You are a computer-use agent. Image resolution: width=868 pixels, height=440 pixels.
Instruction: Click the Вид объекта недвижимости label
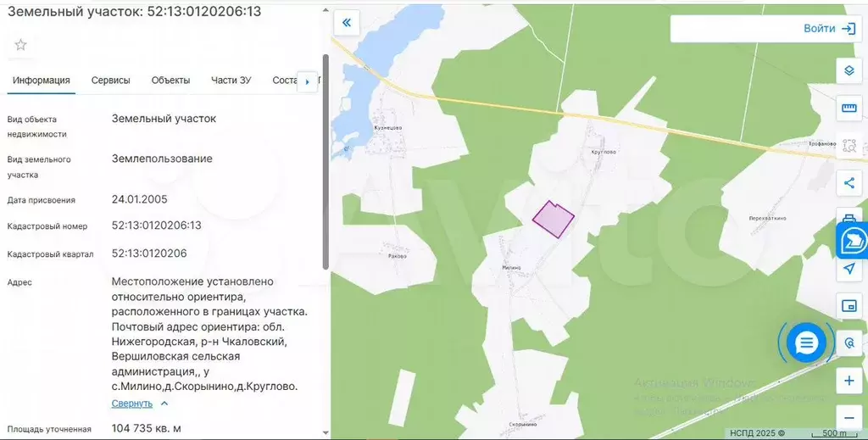pos(36,126)
